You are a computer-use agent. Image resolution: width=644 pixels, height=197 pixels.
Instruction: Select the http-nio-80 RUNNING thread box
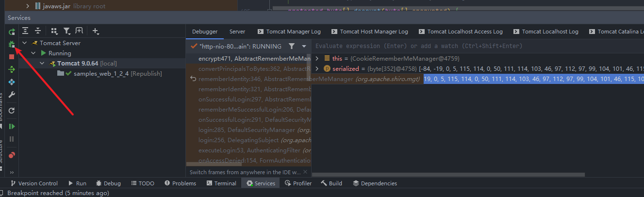[x=236, y=46]
